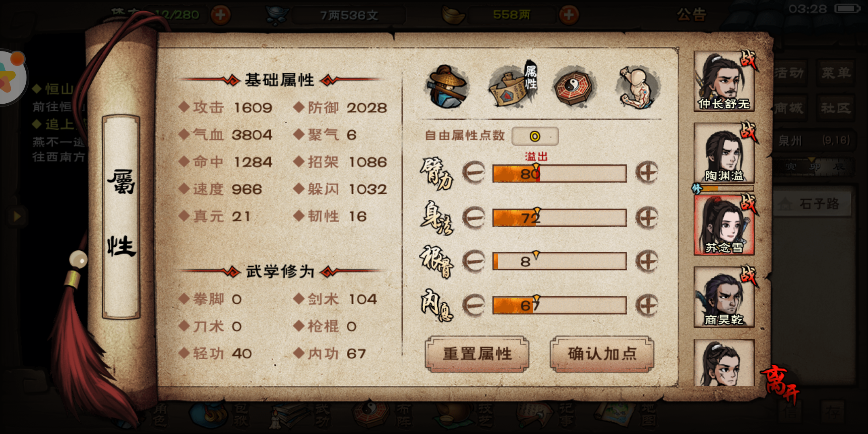The width and height of the screenshot is (868, 434).
Task: Click the 重置属性 reset button
Action: pyautogui.click(x=477, y=354)
